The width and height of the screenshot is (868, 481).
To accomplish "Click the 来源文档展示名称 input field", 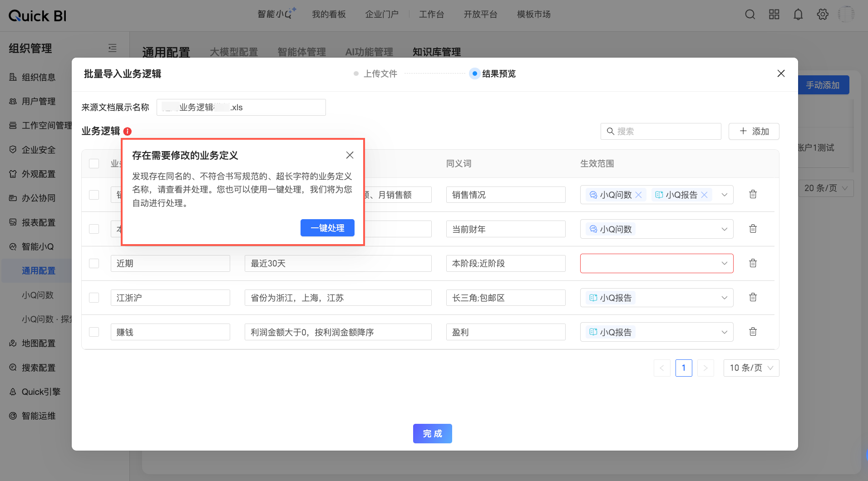I will [x=241, y=107].
